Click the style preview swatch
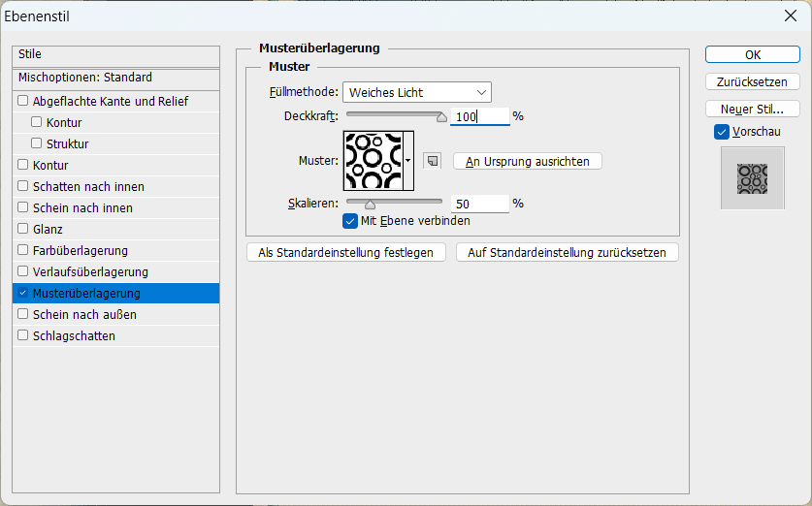The image size is (812, 506). [x=753, y=178]
